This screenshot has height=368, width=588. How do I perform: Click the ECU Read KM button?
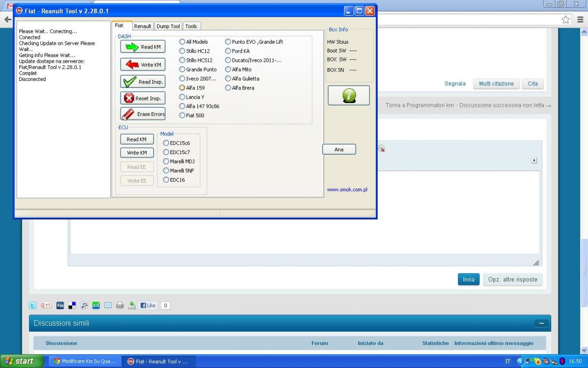pyautogui.click(x=137, y=139)
